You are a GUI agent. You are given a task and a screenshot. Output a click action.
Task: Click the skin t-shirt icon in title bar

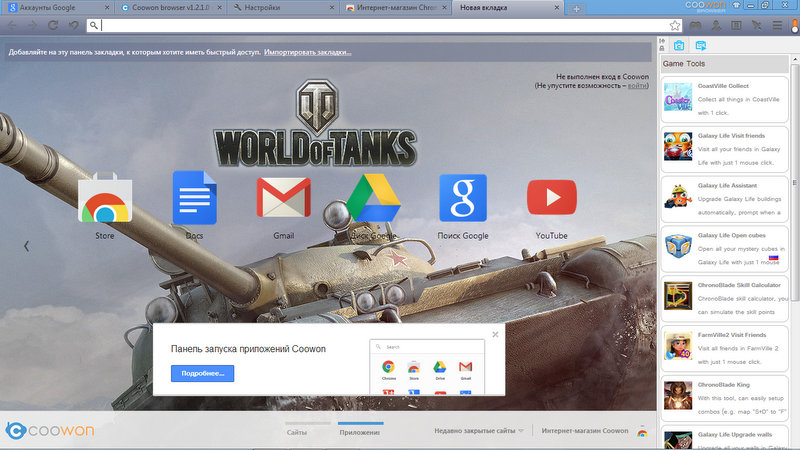tap(736, 5)
